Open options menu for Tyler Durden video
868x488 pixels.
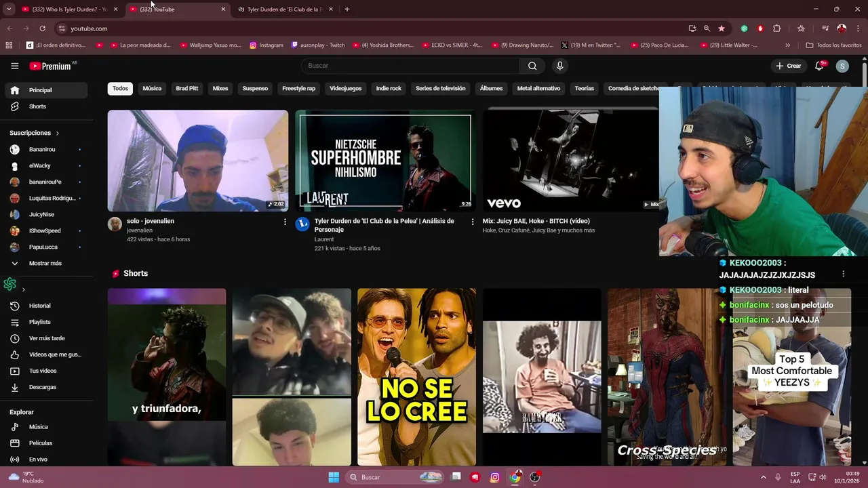[473, 222]
